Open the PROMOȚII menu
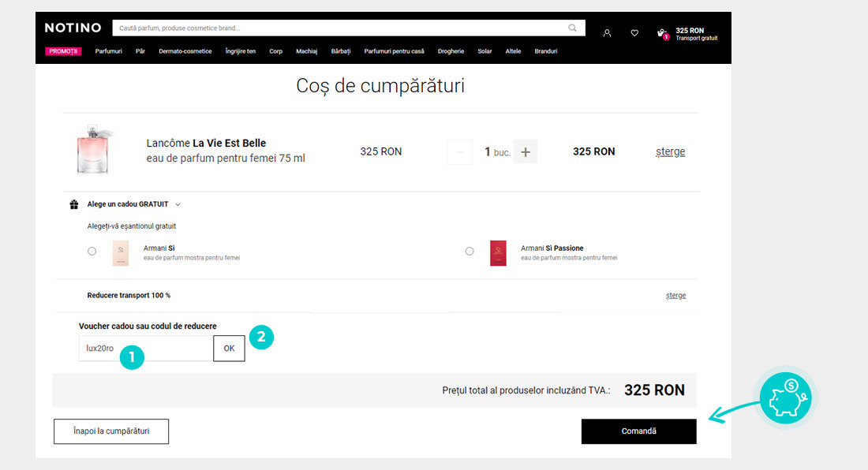Image resolution: width=868 pixels, height=470 pixels. point(63,51)
